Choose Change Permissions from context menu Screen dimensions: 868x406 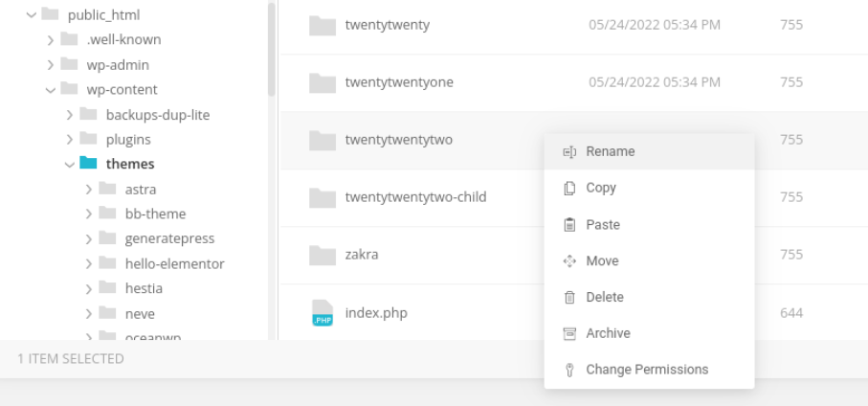coord(650,370)
